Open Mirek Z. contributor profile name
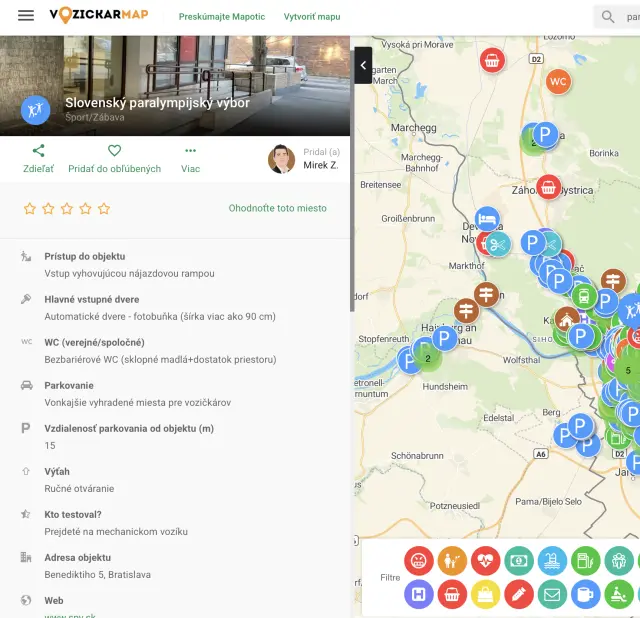 point(320,165)
